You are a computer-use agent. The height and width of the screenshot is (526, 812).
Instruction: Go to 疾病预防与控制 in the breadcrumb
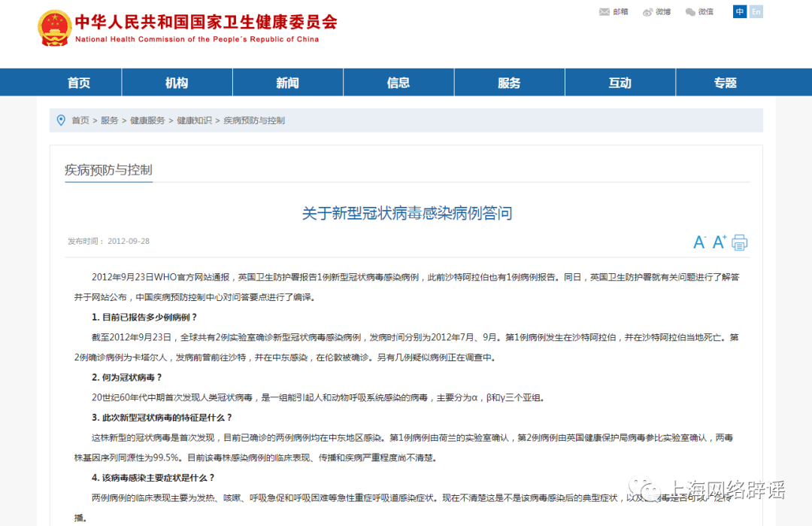point(254,120)
